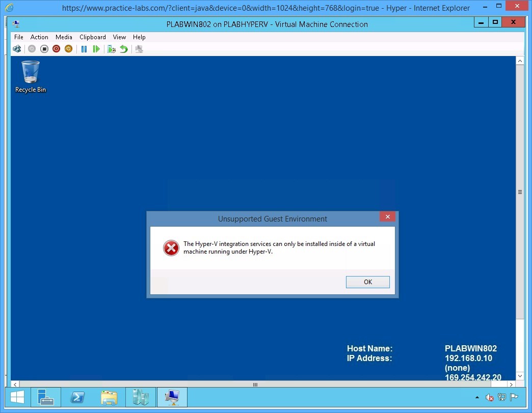Viewport: 532px width, 413px height.
Task: Open the Clipboard menu
Action: coord(92,37)
